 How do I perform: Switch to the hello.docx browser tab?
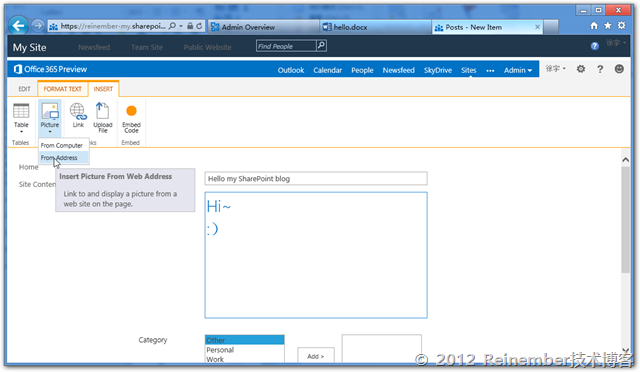coord(375,27)
